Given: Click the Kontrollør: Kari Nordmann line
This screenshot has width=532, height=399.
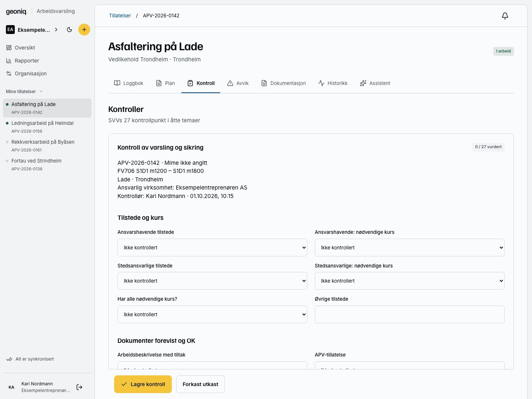Looking at the screenshot, I should (175, 196).
